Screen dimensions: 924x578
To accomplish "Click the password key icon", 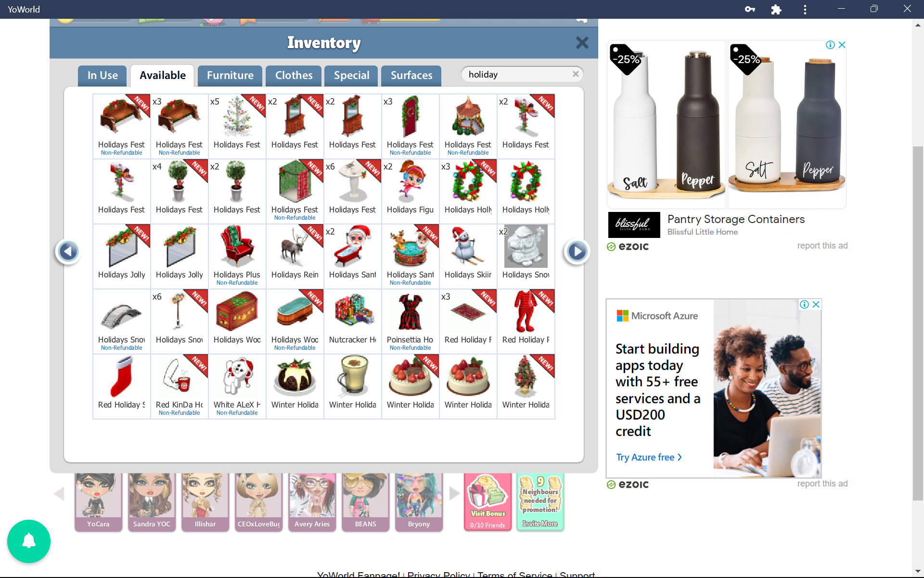I will pos(749,9).
